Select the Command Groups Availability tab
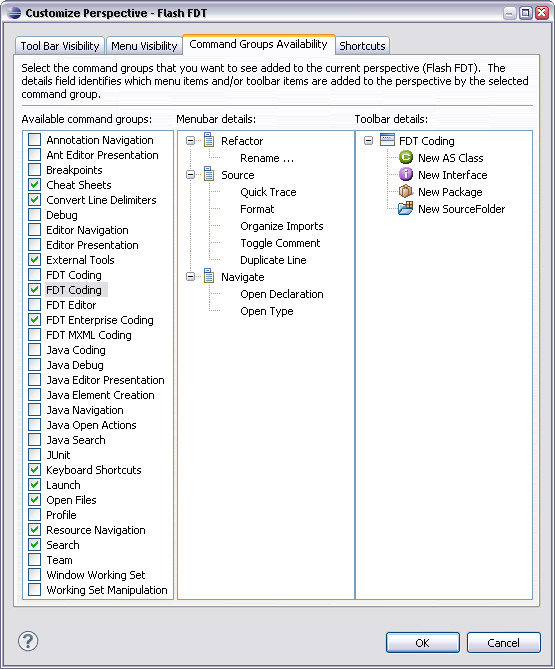Image resolution: width=555 pixels, height=669 pixels. click(259, 44)
